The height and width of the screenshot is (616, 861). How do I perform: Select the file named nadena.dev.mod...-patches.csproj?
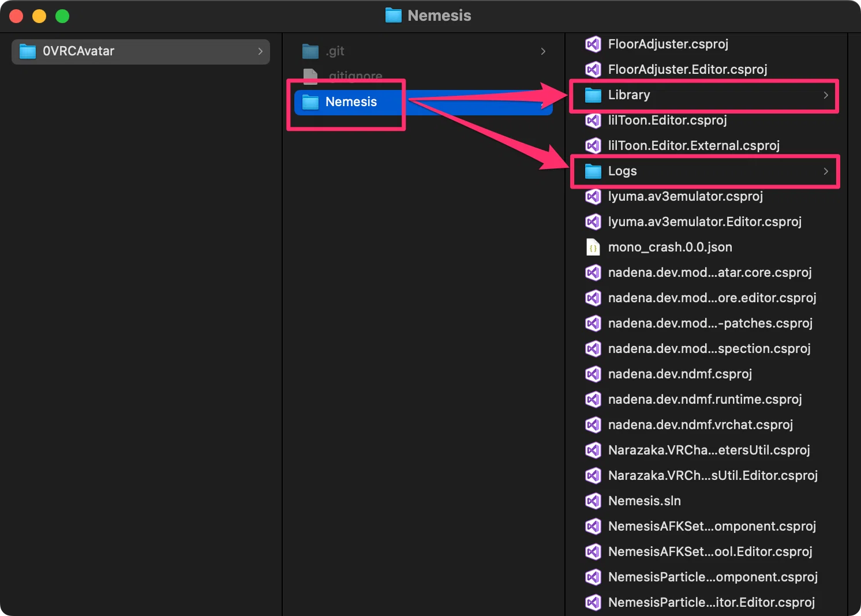[x=710, y=323]
